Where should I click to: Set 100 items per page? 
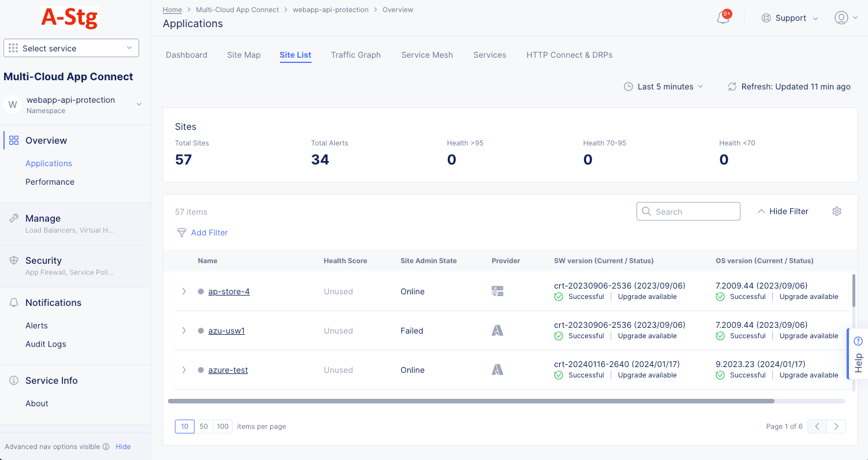223,427
